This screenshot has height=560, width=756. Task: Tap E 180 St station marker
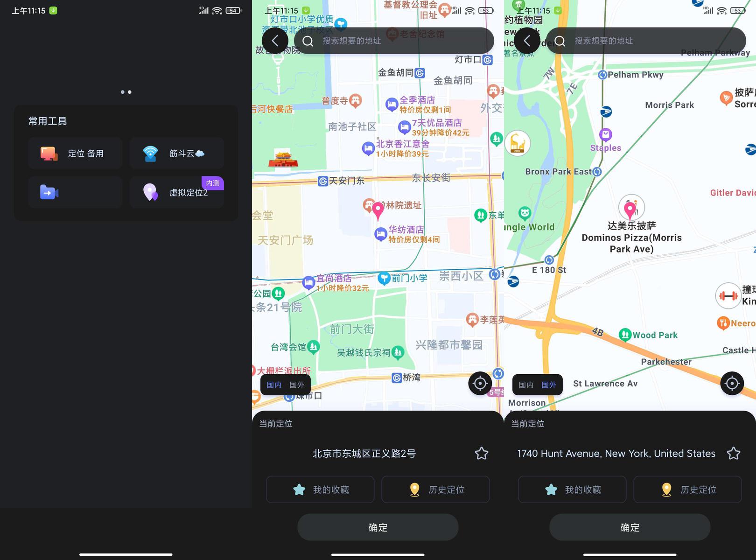tap(549, 260)
